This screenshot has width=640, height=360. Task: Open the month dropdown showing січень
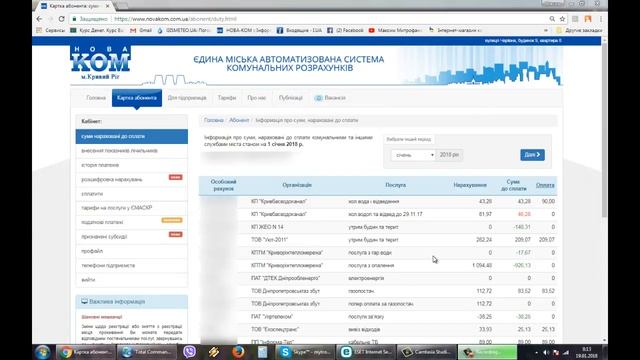(x=413, y=155)
